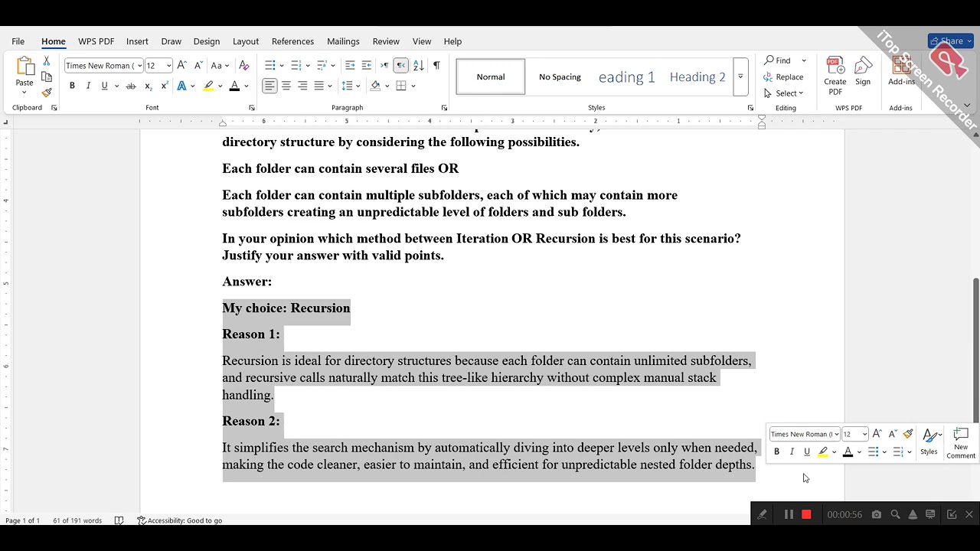Click the Share button
This screenshot has height=551, width=980.
pos(950,41)
